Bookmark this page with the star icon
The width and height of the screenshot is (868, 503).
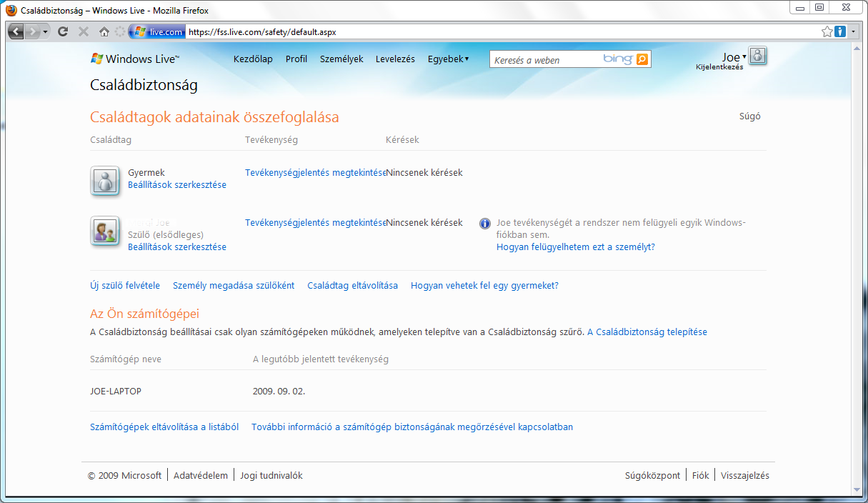827,32
